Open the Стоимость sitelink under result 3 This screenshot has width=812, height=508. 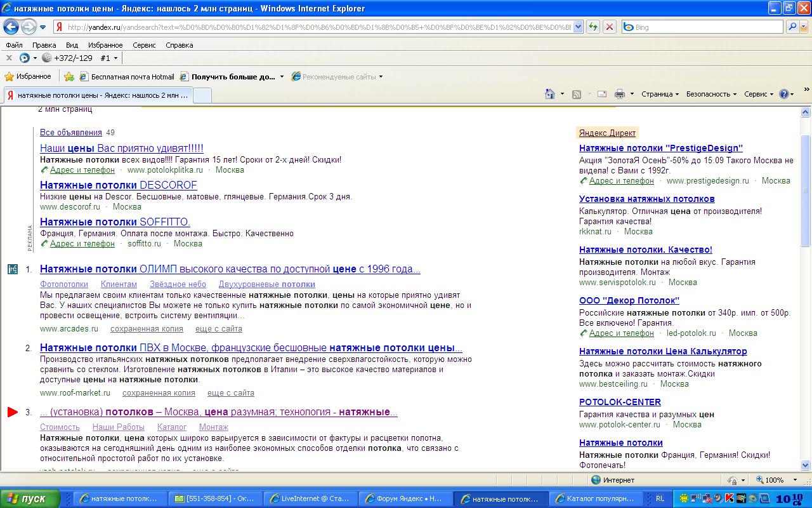tap(60, 427)
